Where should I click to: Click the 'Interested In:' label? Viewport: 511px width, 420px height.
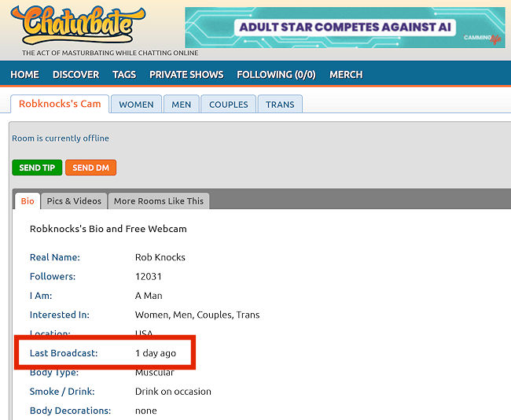tap(59, 315)
